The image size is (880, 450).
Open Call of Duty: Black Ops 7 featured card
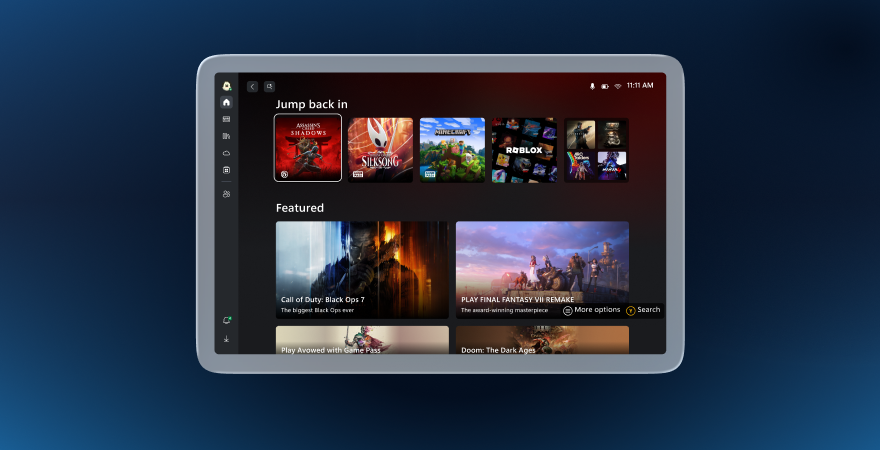[362, 270]
